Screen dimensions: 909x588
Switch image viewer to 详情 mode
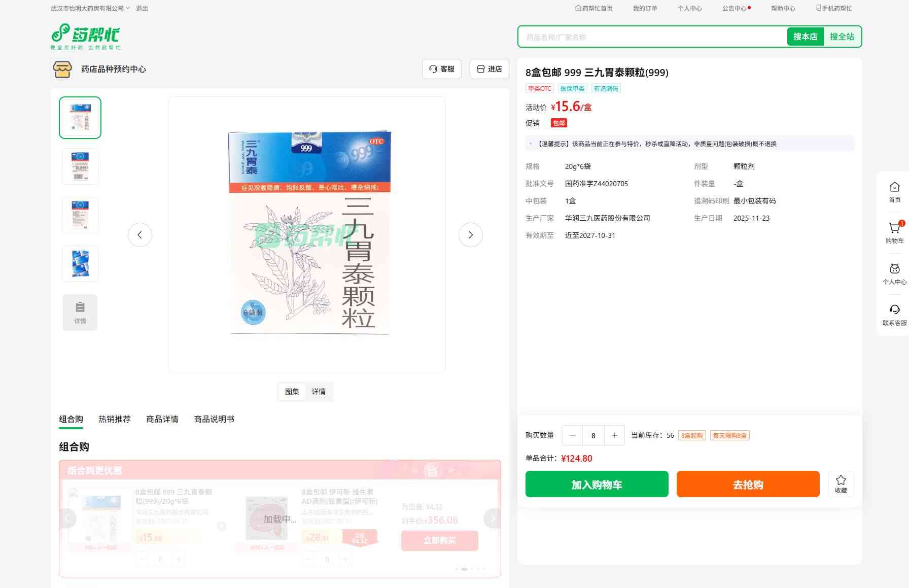(319, 392)
